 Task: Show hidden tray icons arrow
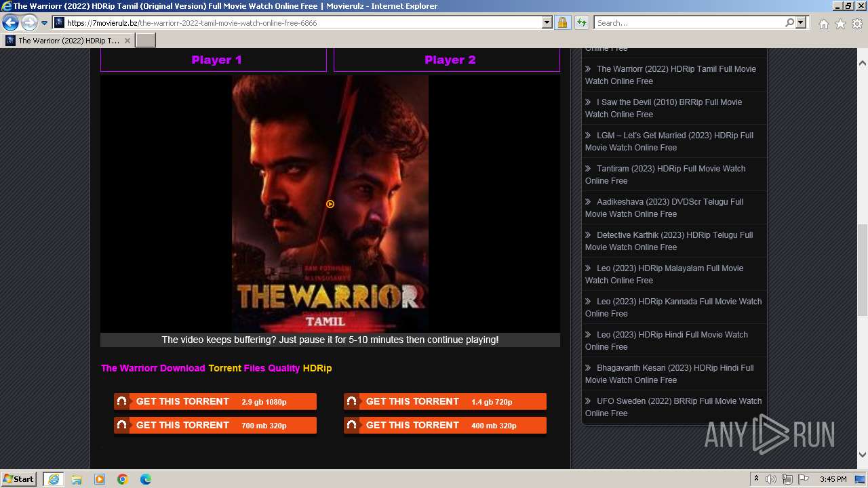point(756,479)
